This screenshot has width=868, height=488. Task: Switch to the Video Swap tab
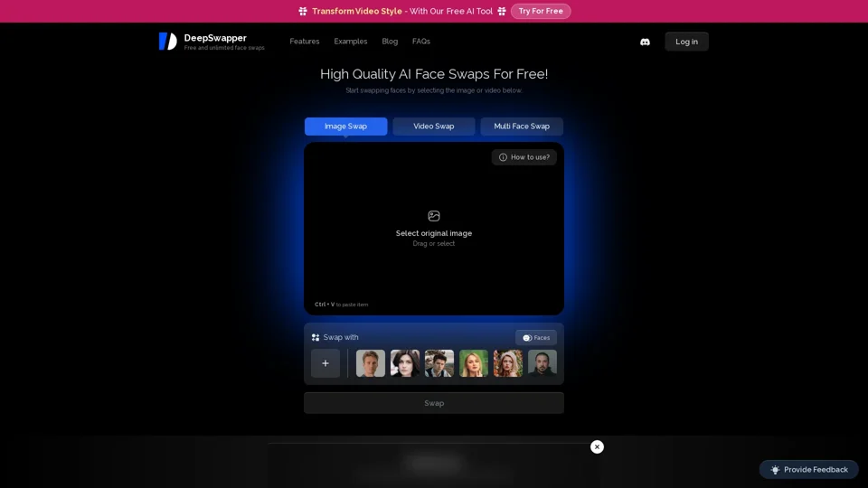click(434, 127)
